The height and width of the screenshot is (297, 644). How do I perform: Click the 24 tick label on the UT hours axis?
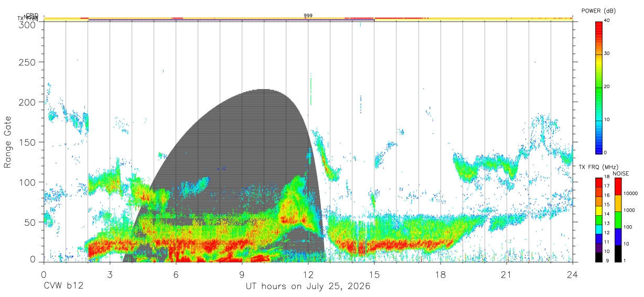point(573,274)
